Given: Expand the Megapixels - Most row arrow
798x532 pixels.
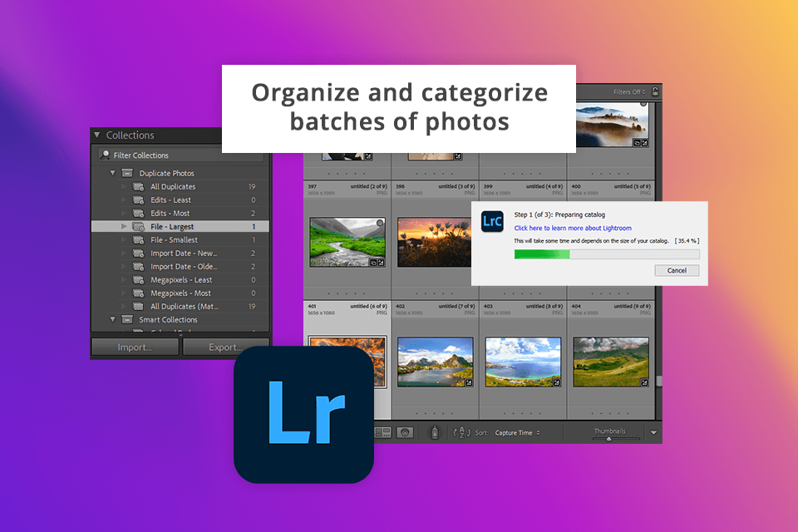Looking at the screenshot, I should click(x=123, y=293).
